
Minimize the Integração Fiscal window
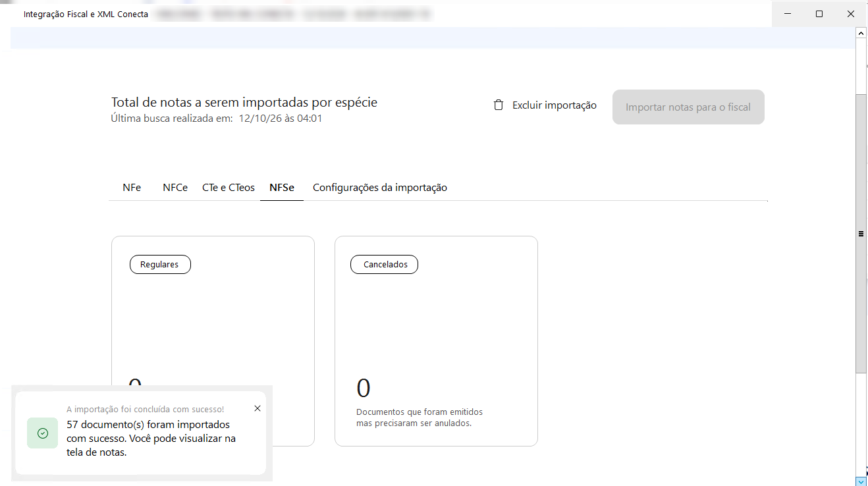pos(788,14)
